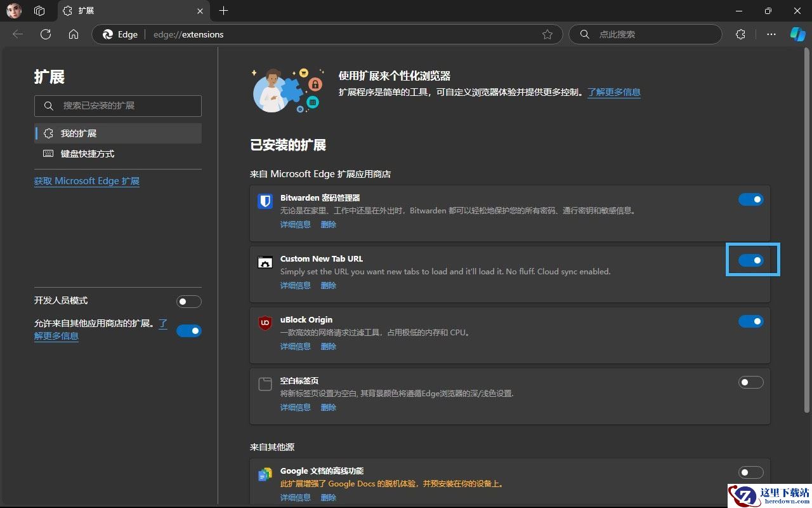Remove Custom New Tab URL via 删除
This screenshot has width=812, height=508.
tap(329, 285)
